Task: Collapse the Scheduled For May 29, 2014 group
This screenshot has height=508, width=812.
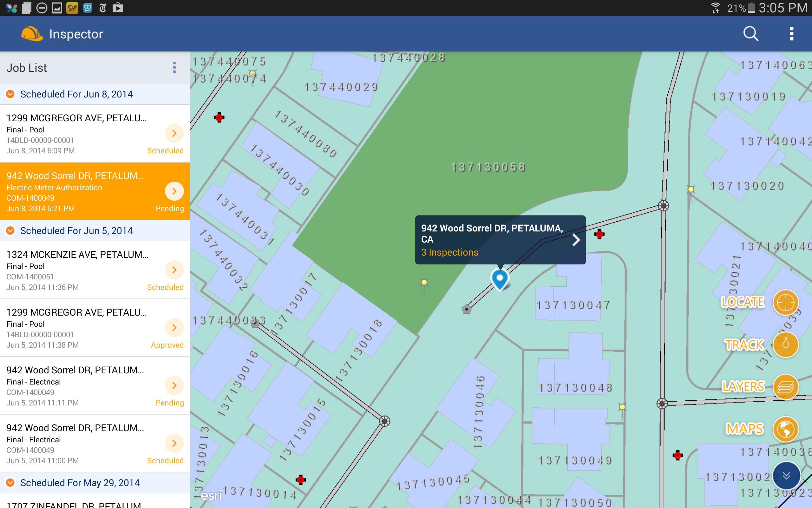Action: tap(10, 483)
